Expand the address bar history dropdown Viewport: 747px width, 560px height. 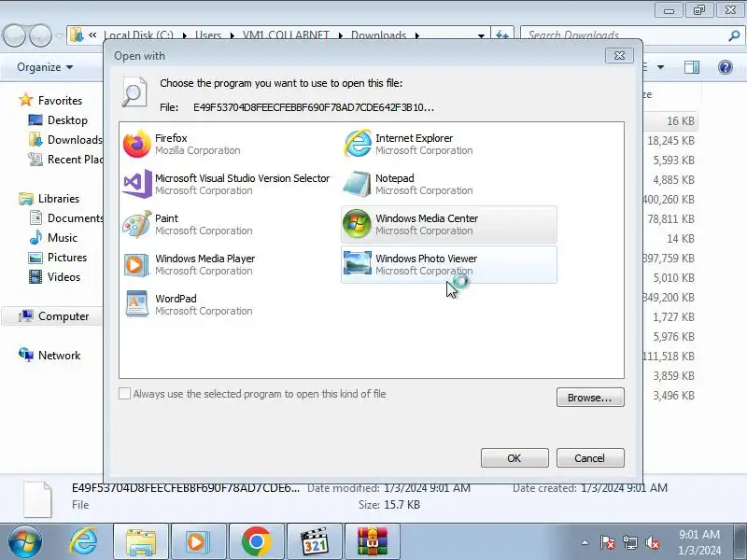point(481,35)
